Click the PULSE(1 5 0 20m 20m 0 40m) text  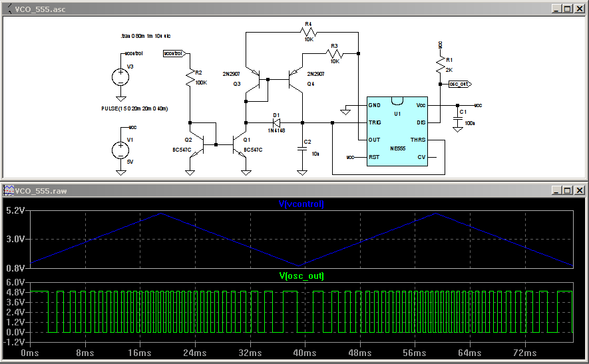tap(134, 108)
